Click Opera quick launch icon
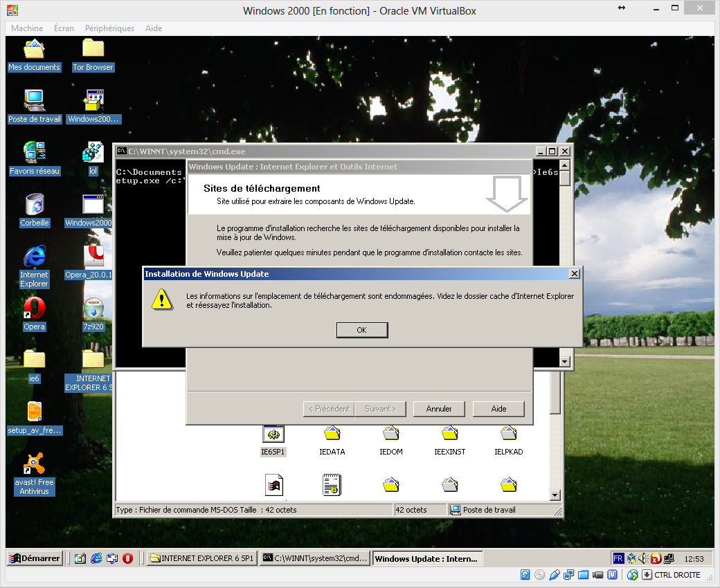Image resolution: width=720 pixels, height=588 pixels. [x=127, y=558]
